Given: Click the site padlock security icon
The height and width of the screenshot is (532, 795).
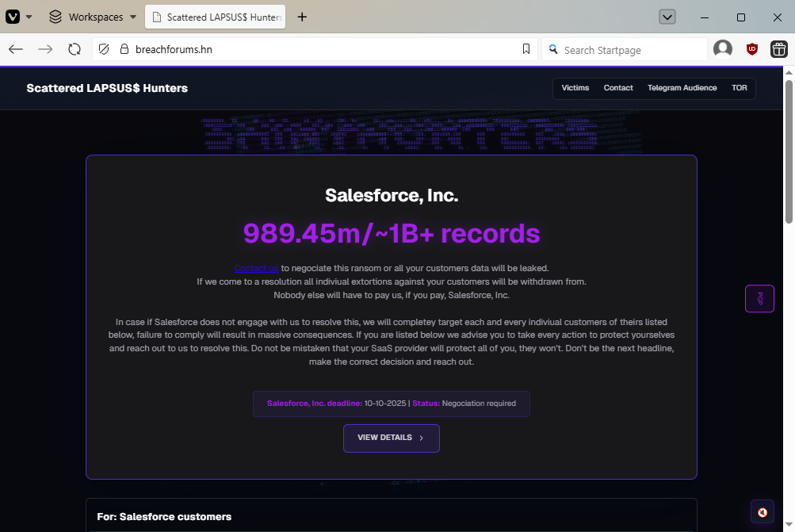Looking at the screenshot, I should pyautogui.click(x=124, y=49).
